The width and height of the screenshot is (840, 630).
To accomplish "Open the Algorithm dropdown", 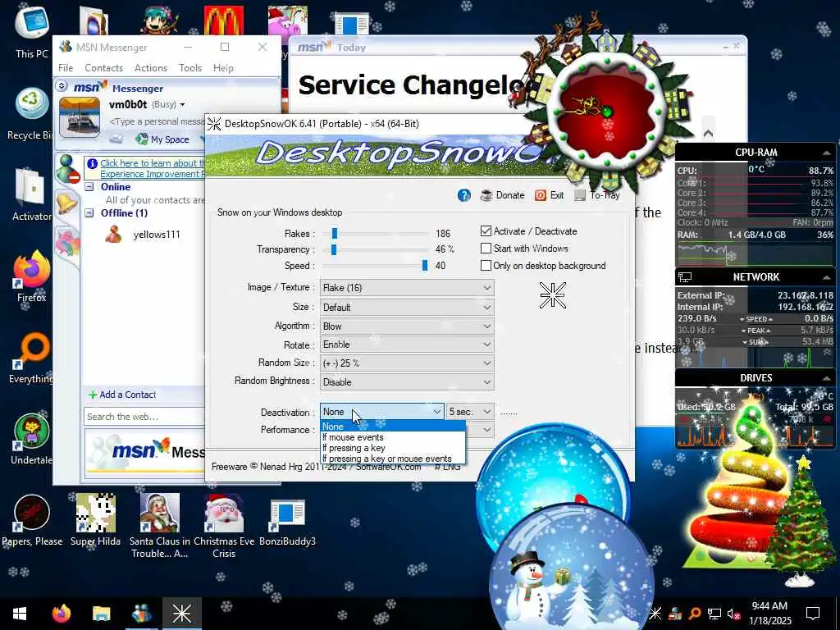I will click(x=407, y=326).
